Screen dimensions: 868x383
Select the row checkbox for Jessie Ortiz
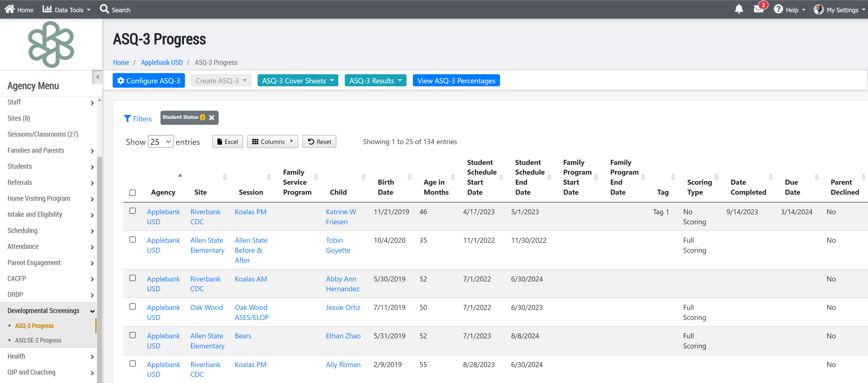(x=132, y=306)
